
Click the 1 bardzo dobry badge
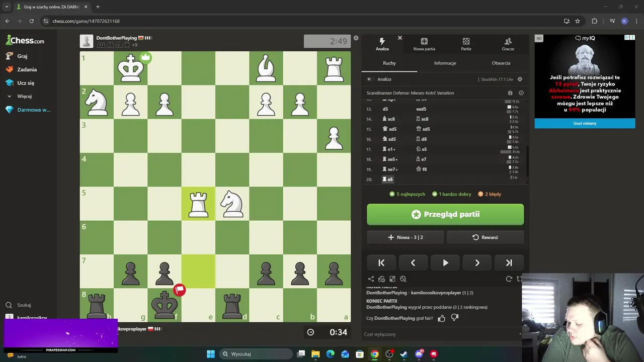[x=451, y=194]
